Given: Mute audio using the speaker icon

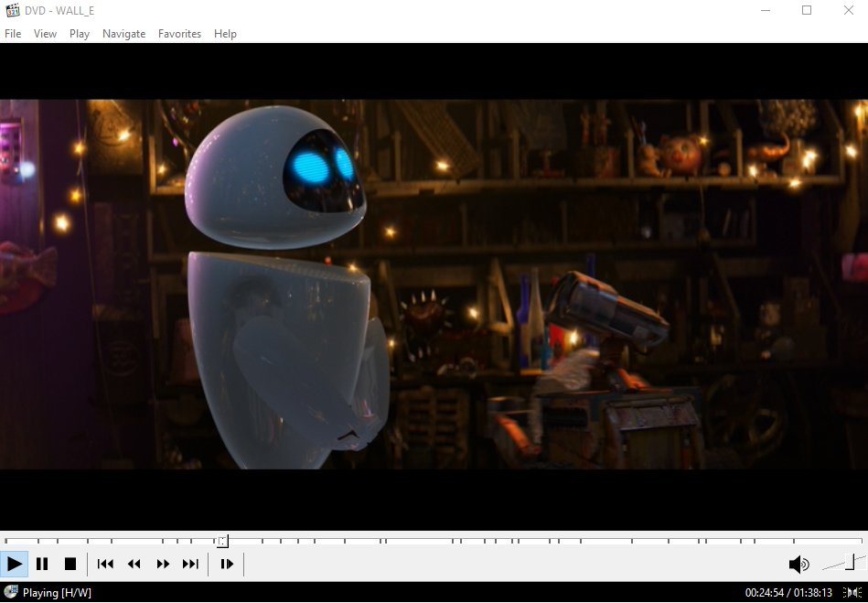Looking at the screenshot, I should point(798,565).
